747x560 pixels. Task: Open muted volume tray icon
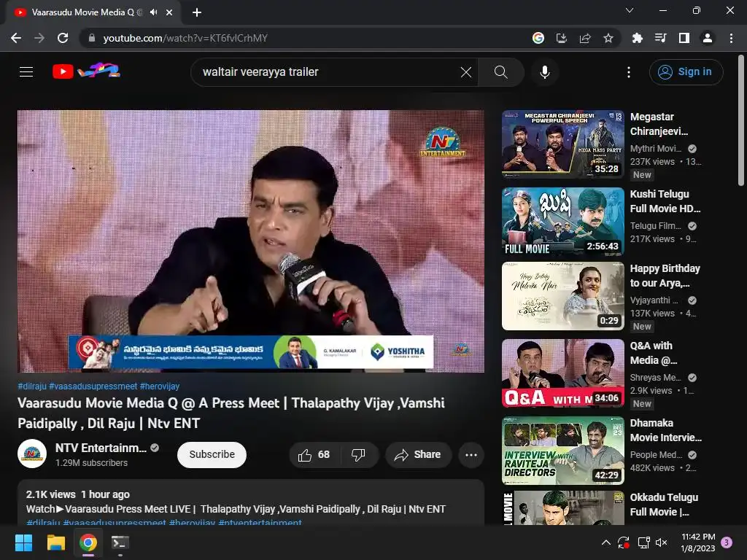click(661, 542)
